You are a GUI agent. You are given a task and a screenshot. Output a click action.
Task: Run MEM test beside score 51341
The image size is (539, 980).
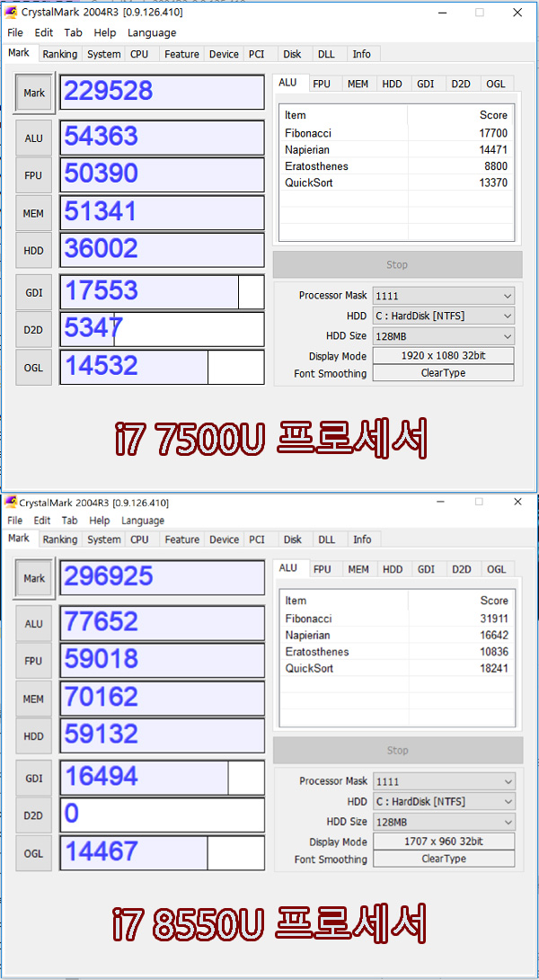(x=34, y=213)
